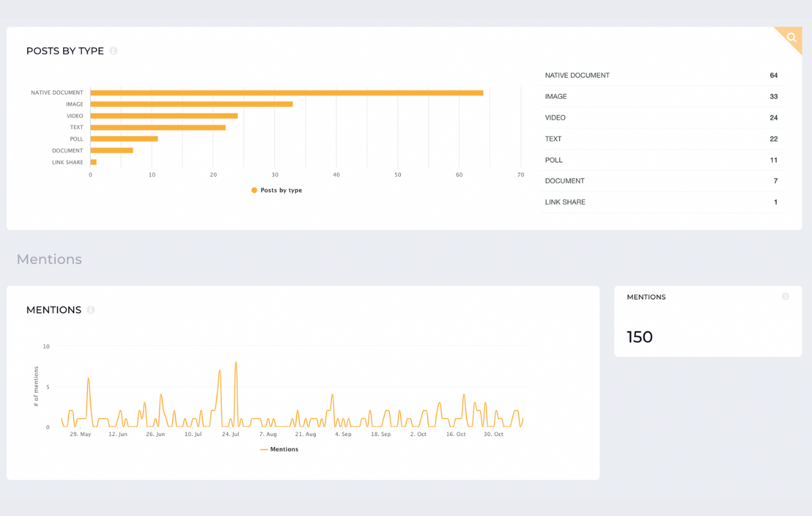Image resolution: width=812 pixels, height=516 pixels.
Task: Select the DOCUMENT row in the table
Action: [662, 181]
